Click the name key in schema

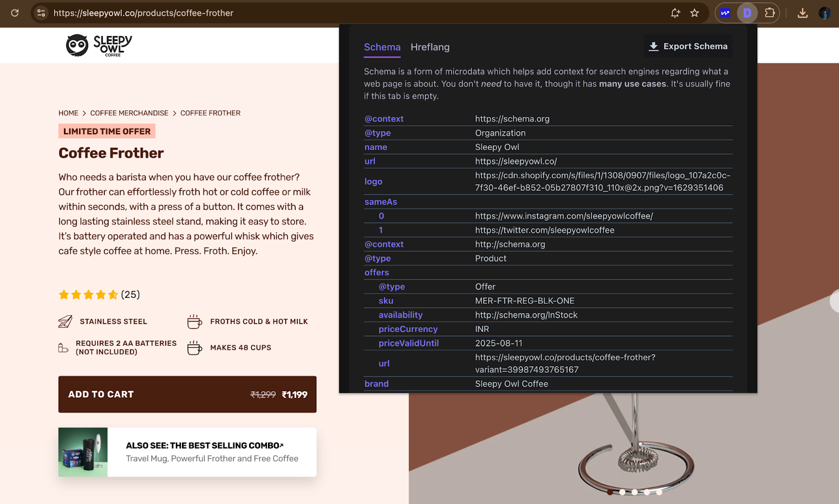point(375,147)
